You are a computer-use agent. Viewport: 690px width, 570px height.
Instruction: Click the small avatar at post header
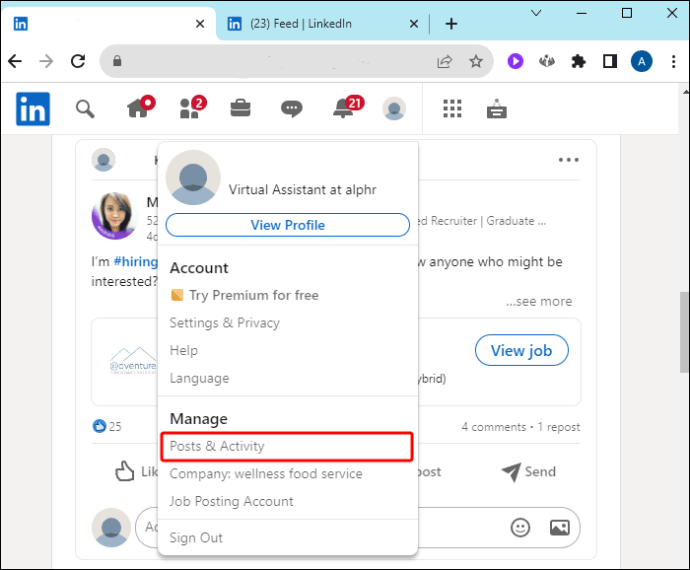click(x=103, y=160)
